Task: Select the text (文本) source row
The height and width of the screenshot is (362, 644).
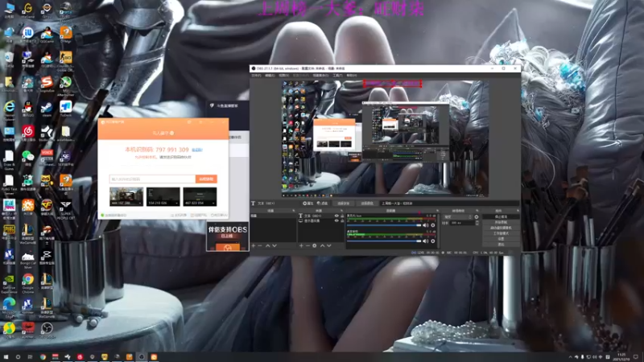Action: pyautogui.click(x=321, y=216)
